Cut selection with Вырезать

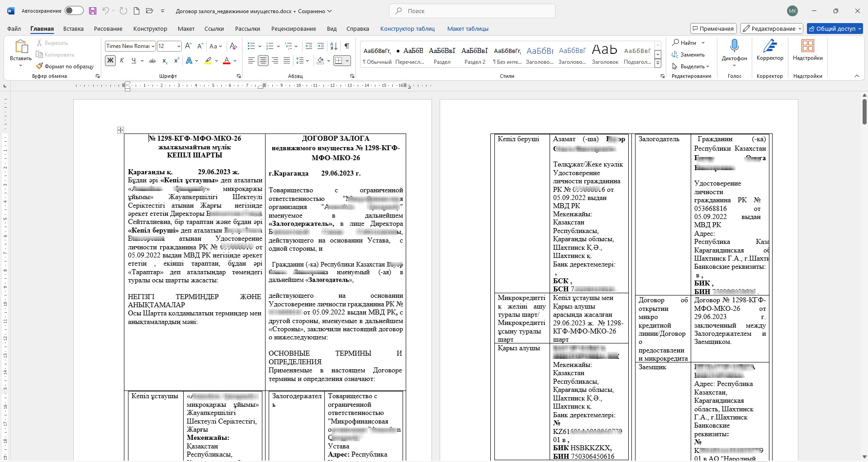click(x=52, y=43)
